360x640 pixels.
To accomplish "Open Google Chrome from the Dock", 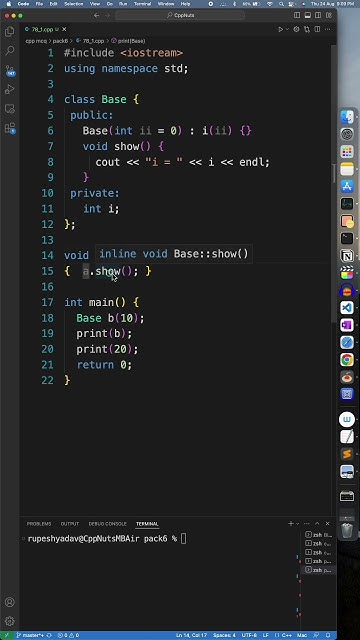I will click(x=347, y=360).
